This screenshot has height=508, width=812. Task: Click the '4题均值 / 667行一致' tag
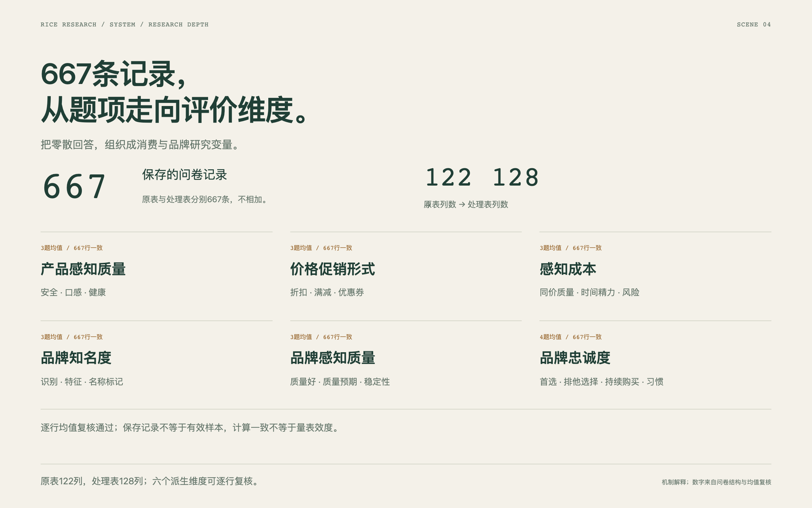click(571, 337)
